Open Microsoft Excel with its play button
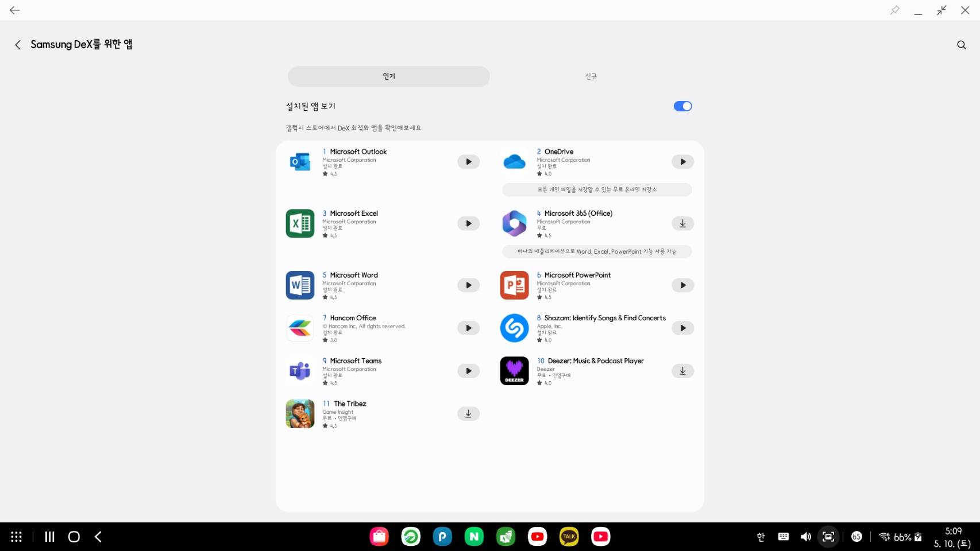 [x=468, y=223]
